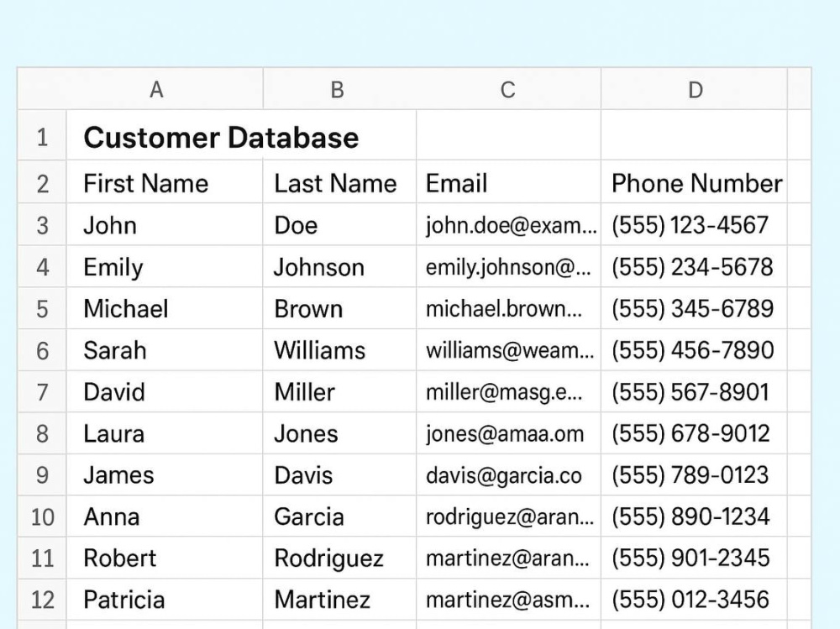The image size is (840, 629).
Task: Select the williams@weam... email cell
Action: coord(508,350)
